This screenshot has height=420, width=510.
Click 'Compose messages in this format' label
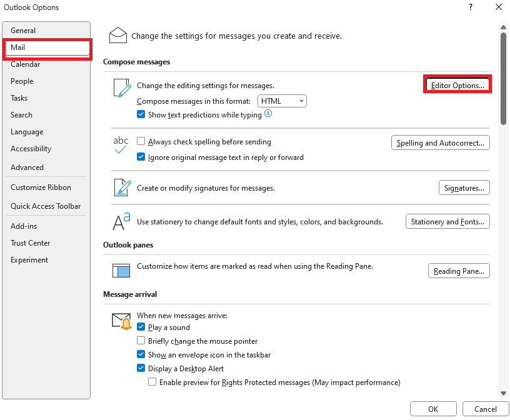pos(194,101)
